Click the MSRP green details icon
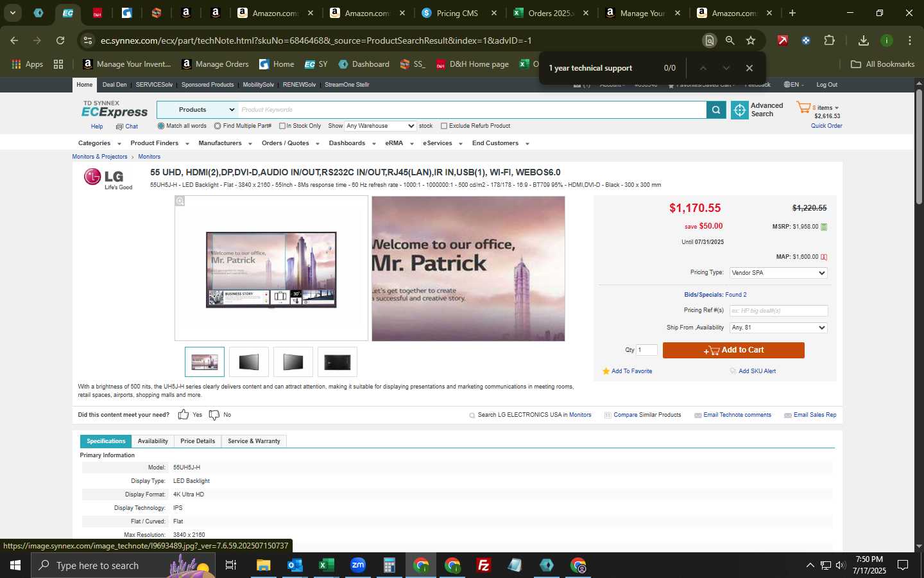The width and height of the screenshot is (924, 578). point(824,227)
